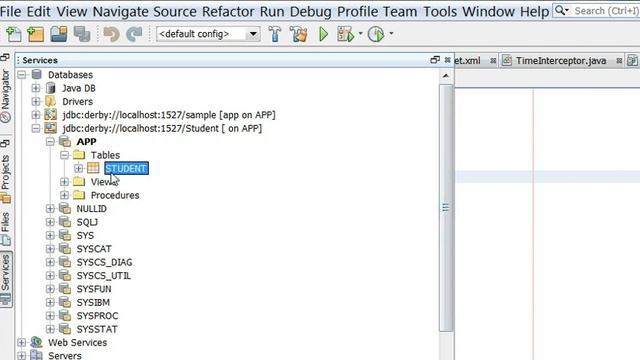Viewport: 640px width, 360px height.
Task: Expand the Drivers node
Action: (x=36, y=102)
